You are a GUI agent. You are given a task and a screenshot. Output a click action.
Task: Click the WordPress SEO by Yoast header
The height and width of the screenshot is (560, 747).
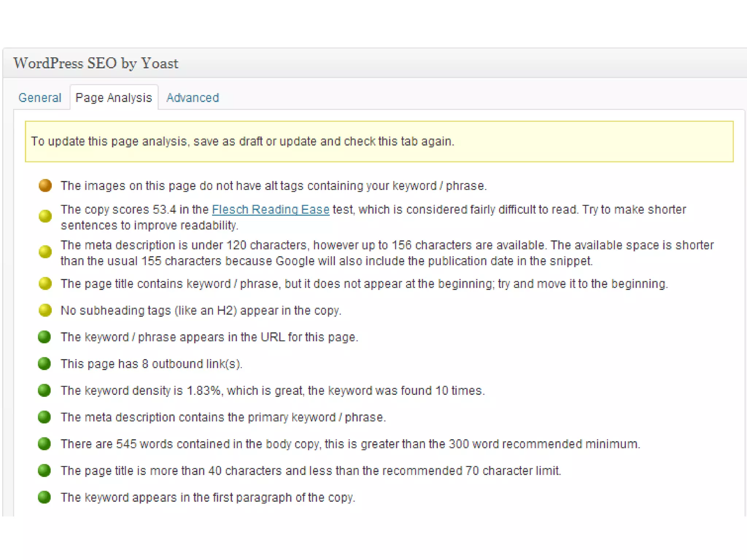[96, 63]
